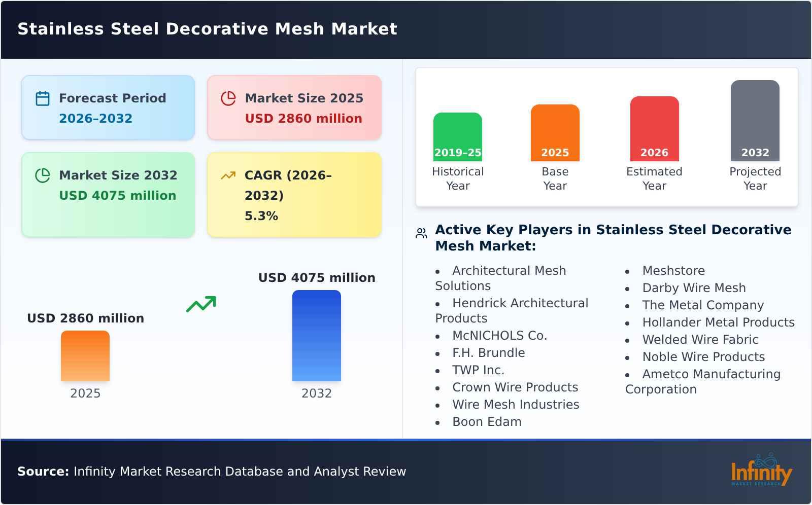Switch to the Market Size 2032 card
The height and width of the screenshot is (505, 812).
[108, 195]
